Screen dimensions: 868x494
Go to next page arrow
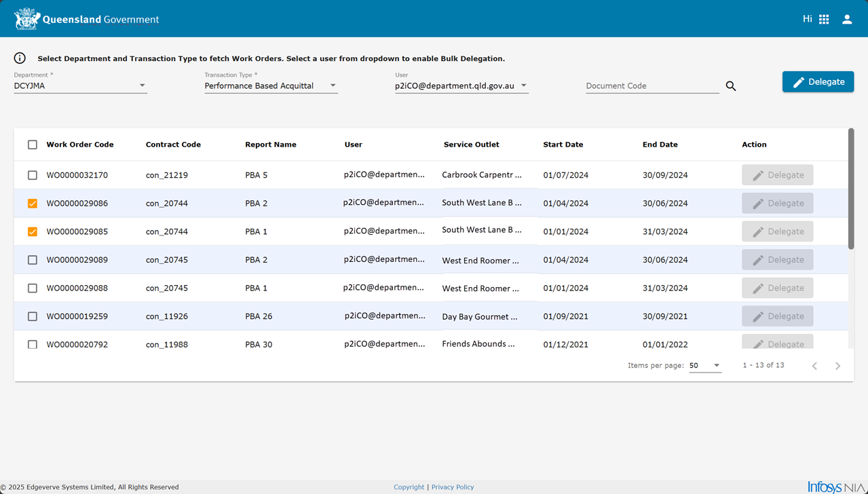coord(837,366)
